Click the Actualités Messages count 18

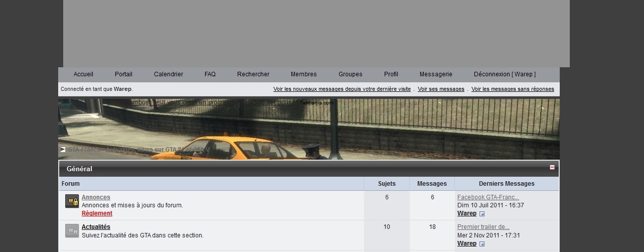(x=432, y=227)
